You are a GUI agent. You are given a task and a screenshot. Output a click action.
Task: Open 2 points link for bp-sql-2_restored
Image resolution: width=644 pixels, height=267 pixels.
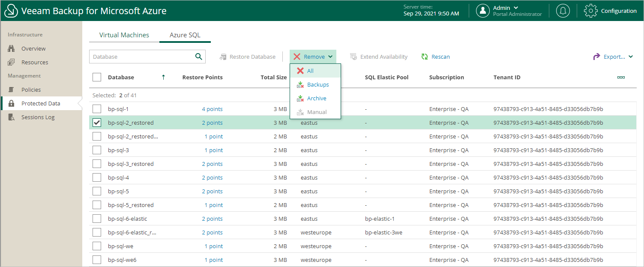[x=213, y=123]
